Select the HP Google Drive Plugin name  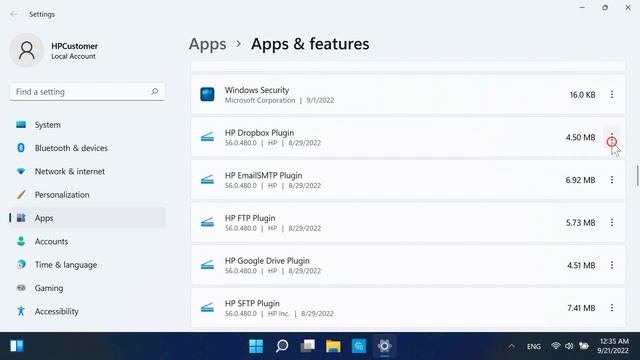[x=267, y=261]
